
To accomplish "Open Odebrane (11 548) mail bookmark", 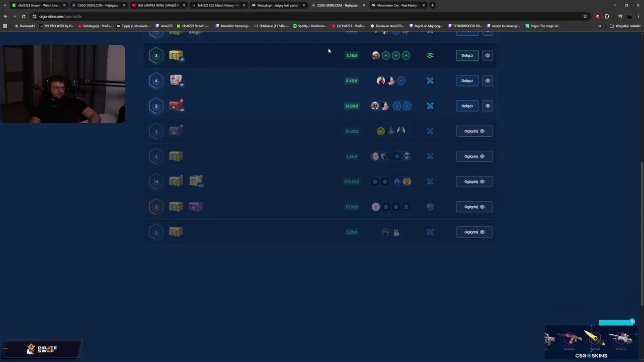I will pyautogui.click(x=272, y=26).
